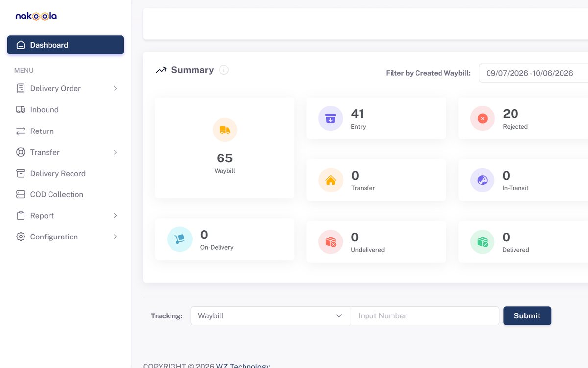The height and width of the screenshot is (368, 588).
Task: Click the Delivery Record archive icon
Action: (21, 173)
